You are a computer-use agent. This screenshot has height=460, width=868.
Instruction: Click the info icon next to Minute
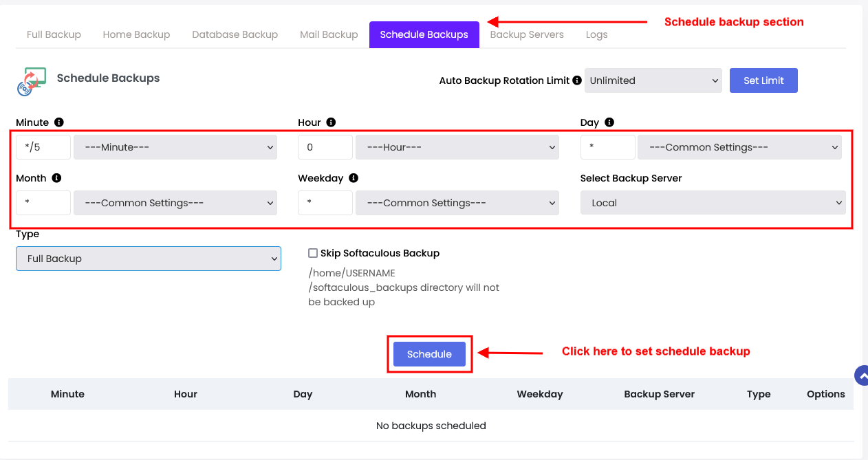59,122
